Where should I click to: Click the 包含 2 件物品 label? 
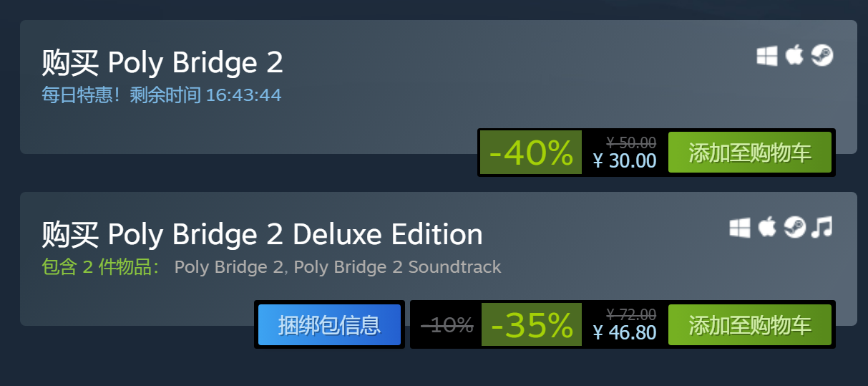pyautogui.click(x=100, y=267)
